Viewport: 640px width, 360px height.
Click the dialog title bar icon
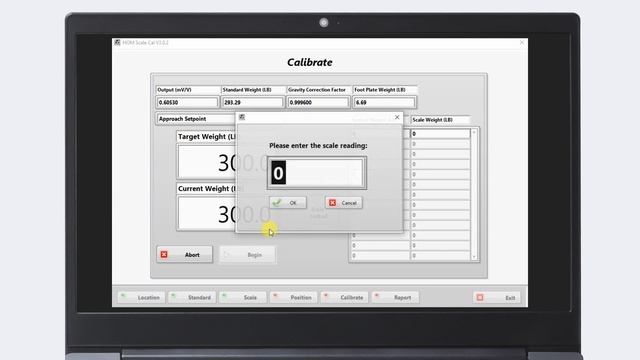click(x=242, y=117)
